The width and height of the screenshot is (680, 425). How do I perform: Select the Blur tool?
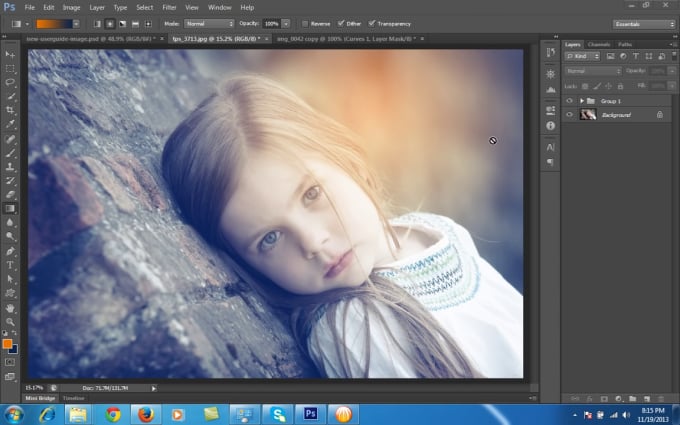point(10,222)
